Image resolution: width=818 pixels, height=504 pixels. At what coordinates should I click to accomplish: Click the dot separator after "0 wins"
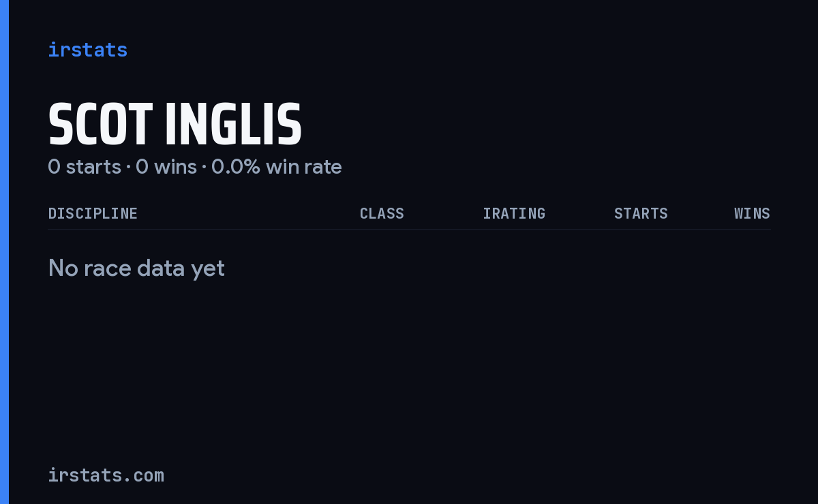[x=204, y=168]
